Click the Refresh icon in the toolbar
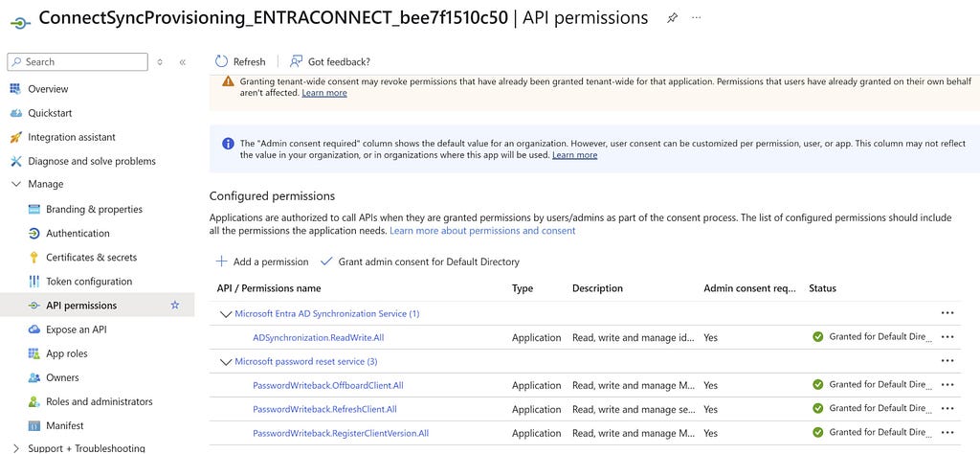Viewport: 980px width, 454px height. click(221, 61)
